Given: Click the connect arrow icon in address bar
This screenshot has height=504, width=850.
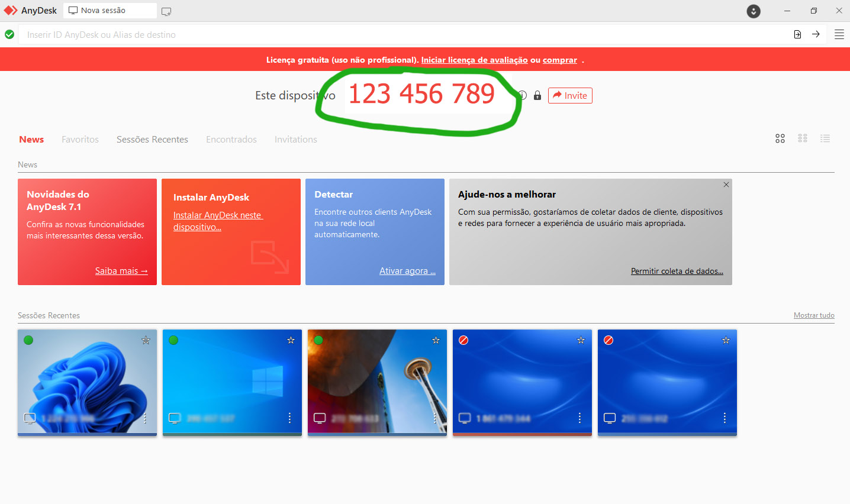Looking at the screenshot, I should (816, 34).
